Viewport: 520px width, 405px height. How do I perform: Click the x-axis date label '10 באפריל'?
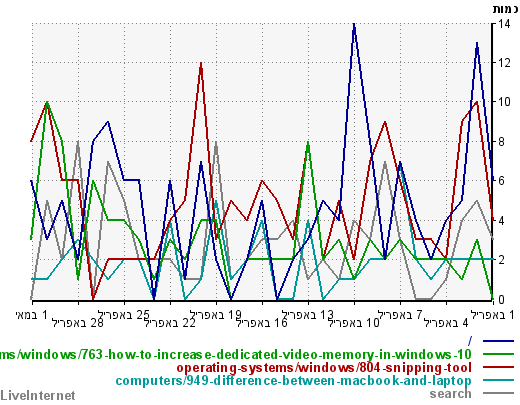[354, 323]
